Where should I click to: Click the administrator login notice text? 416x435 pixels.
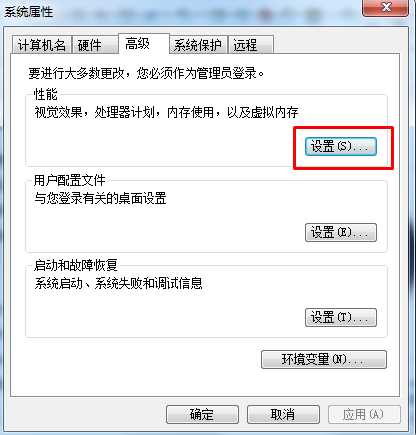[x=146, y=73]
